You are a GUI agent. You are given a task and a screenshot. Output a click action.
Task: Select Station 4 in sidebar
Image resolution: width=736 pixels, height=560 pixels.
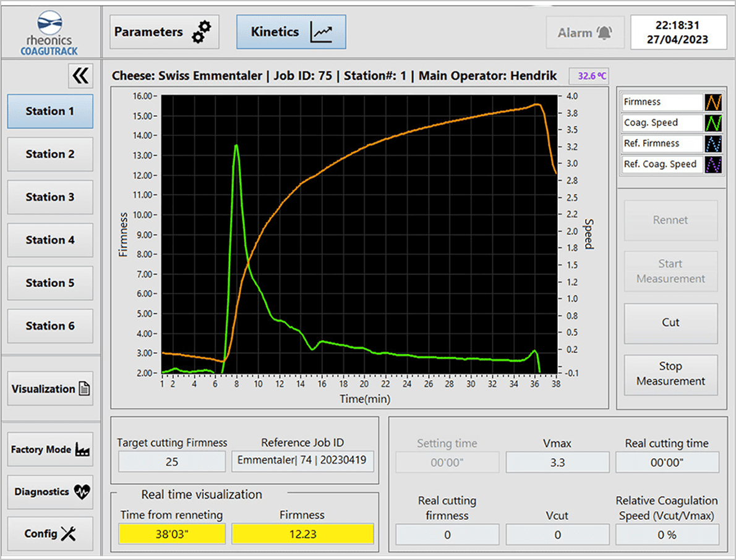pos(50,240)
